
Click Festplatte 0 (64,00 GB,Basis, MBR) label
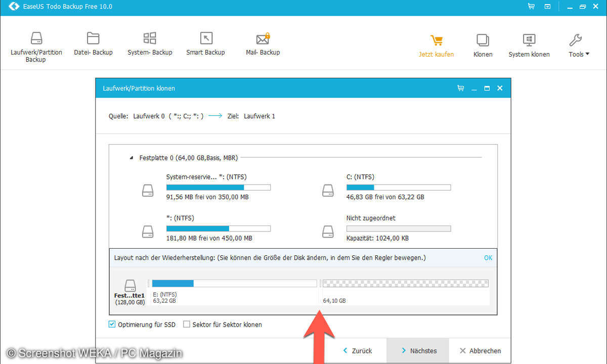coord(189,158)
